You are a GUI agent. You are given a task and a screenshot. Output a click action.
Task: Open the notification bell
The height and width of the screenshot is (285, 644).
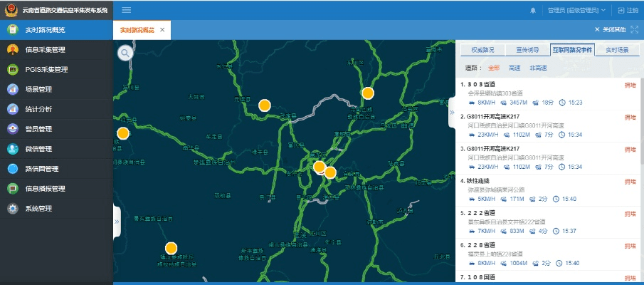pos(533,11)
